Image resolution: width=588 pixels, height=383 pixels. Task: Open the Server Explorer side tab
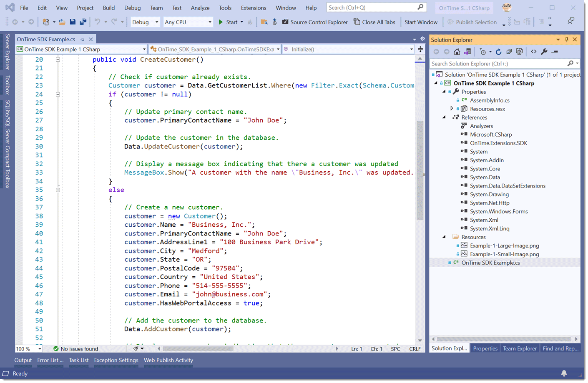click(7, 52)
